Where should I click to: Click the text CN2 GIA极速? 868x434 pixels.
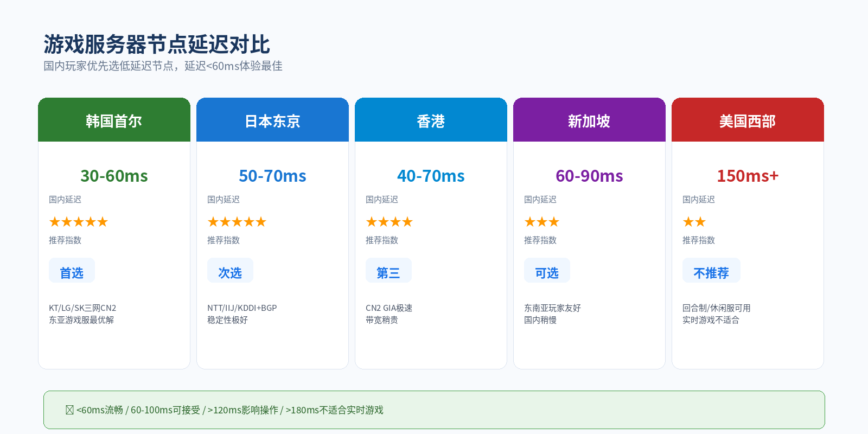click(389, 308)
